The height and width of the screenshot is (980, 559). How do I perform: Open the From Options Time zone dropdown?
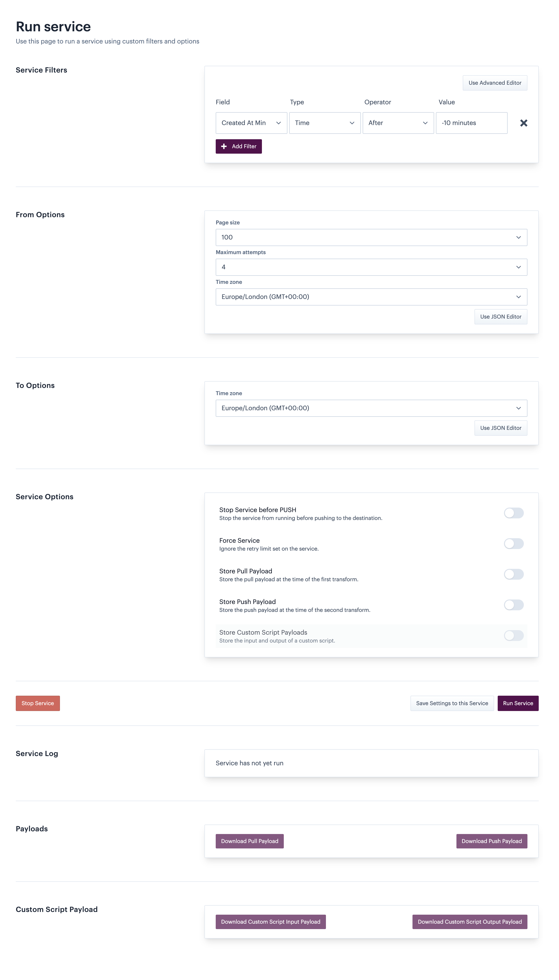[371, 297]
